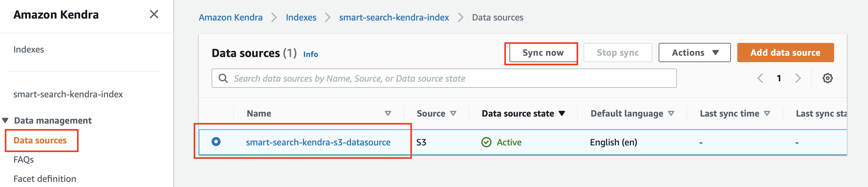Go to previous page of data sources
Screen dimensions: 868x187
pyautogui.click(x=760, y=78)
